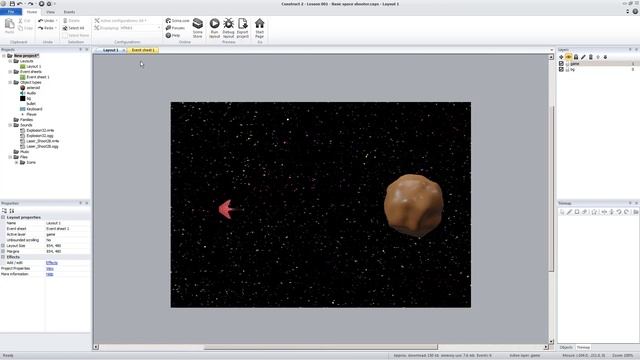Screen dimensions: 640x360
Task: Select the red spaceship in the layout
Action: point(229,209)
